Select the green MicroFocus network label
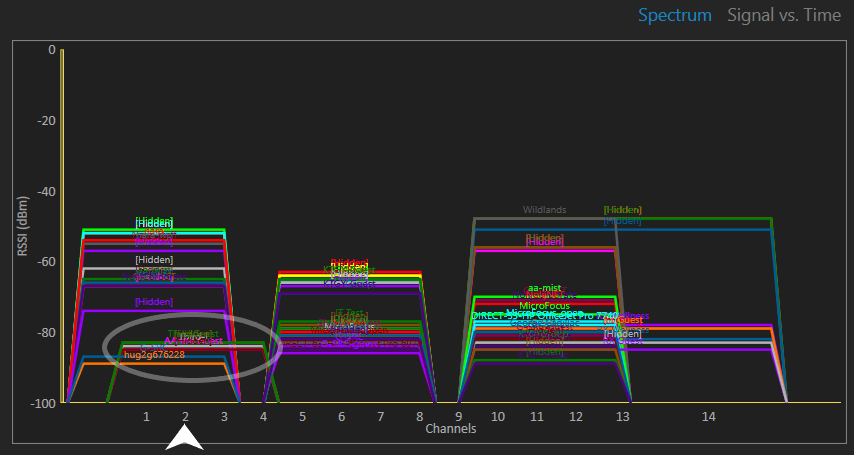Screen dimensions: 854x455 pyautogui.click(x=544, y=306)
